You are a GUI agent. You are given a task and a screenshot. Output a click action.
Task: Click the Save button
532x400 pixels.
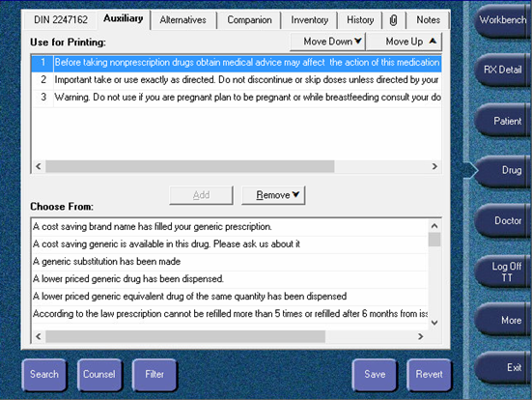pyautogui.click(x=375, y=374)
